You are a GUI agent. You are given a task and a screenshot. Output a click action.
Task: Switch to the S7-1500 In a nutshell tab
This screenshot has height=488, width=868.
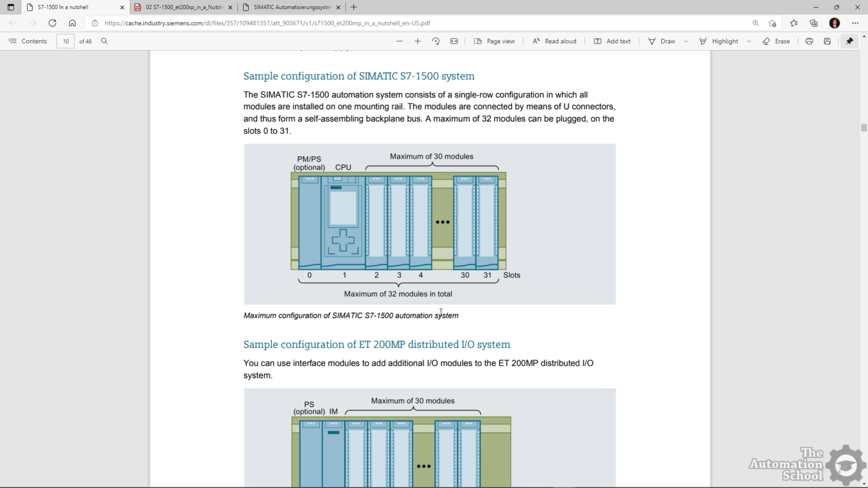click(x=73, y=7)
